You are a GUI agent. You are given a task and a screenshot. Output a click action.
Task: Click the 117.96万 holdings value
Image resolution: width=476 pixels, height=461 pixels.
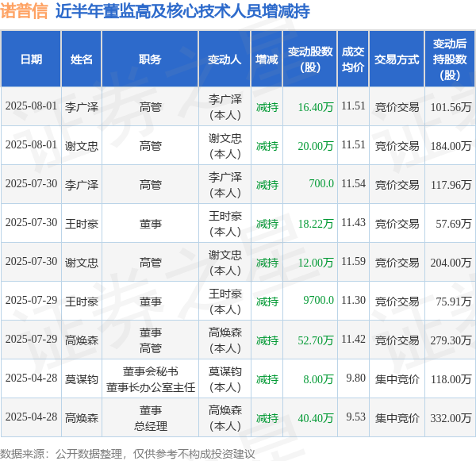point(451,185)
